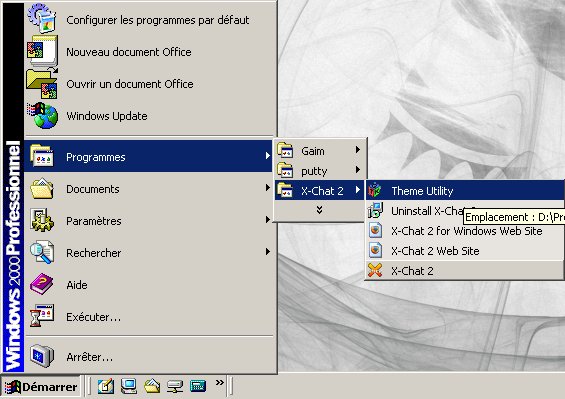Click the Paramètres gear icon
This screenshot has height=399, width=565.
coord(42,220)
